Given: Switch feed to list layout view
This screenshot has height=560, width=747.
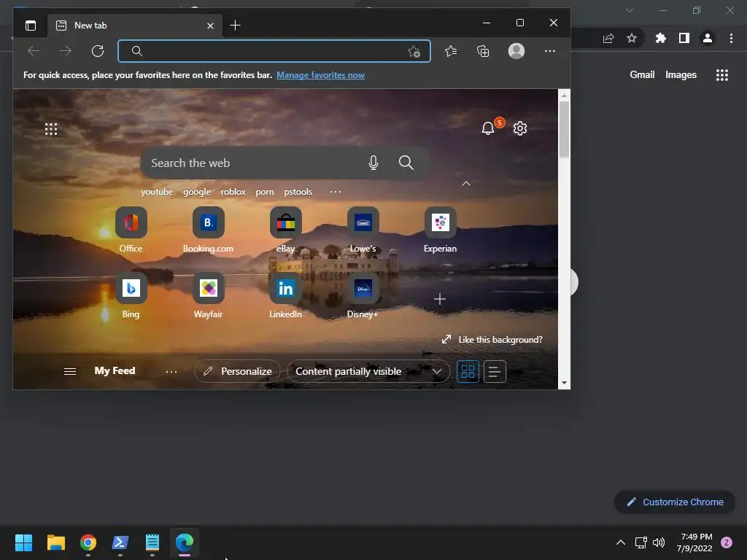Looking at the screenshot, I should coord(495,371).
